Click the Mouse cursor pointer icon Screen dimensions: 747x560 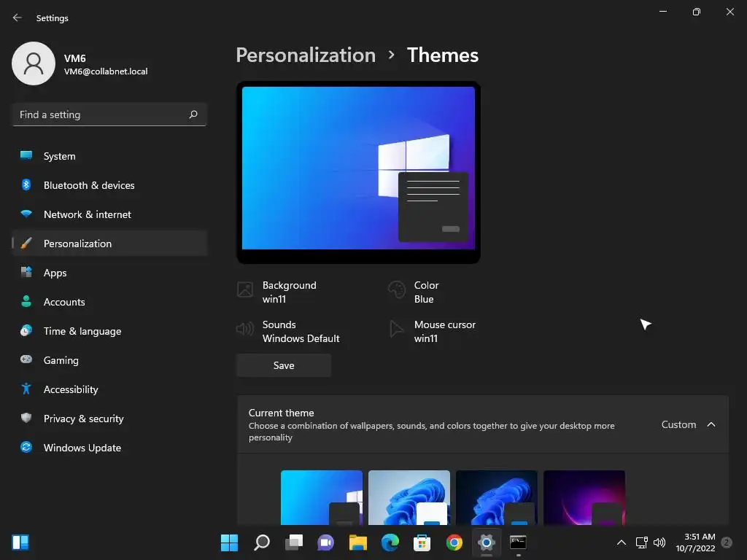point(396,329)
